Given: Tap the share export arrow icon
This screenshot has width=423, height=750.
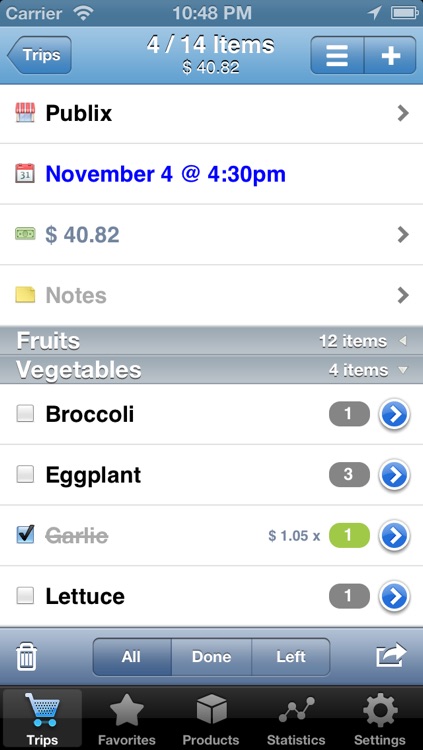Looking at the screenshot, I should tap(391, 655).
